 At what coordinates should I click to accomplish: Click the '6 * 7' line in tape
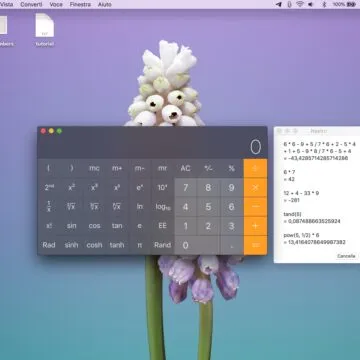point(289,172)
